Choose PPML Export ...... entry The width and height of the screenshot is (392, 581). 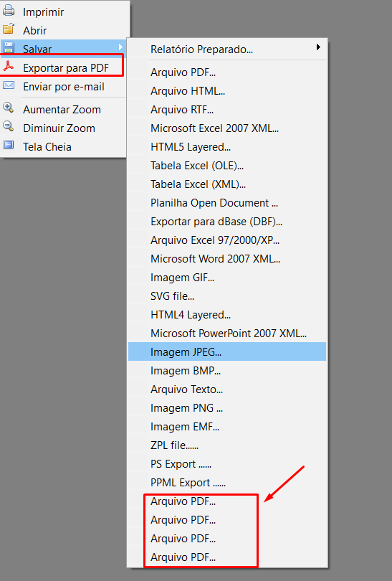pyautogui.click(x=227, y=483)
